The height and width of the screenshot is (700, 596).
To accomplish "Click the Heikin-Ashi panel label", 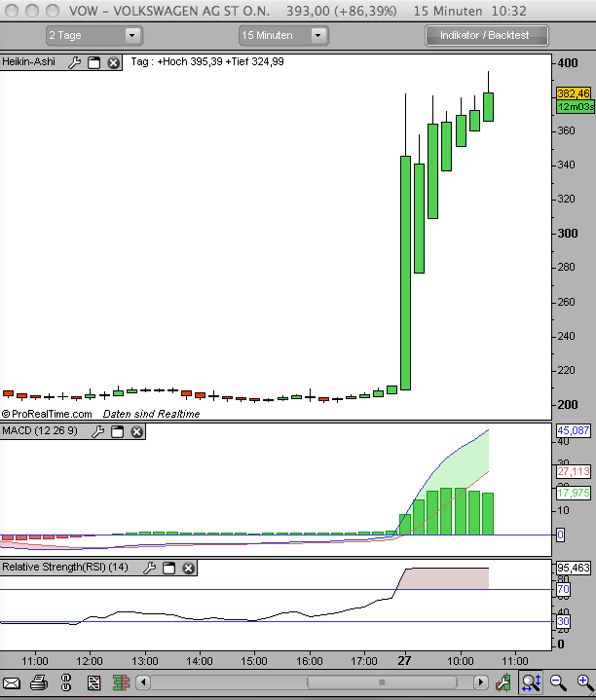I will 28,61.
